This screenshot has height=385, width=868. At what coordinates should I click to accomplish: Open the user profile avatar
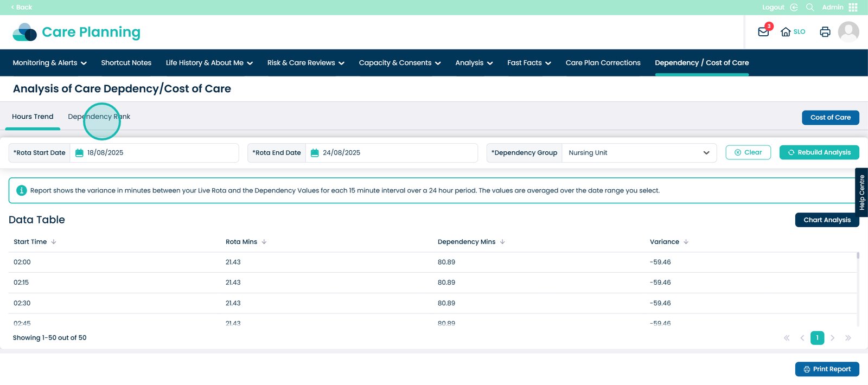click(x=848, y=32)
